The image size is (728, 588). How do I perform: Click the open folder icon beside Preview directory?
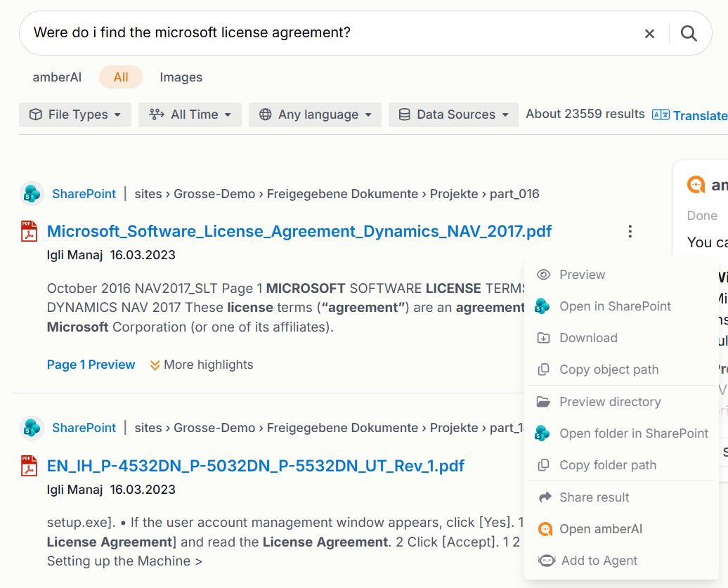(543, 402)
